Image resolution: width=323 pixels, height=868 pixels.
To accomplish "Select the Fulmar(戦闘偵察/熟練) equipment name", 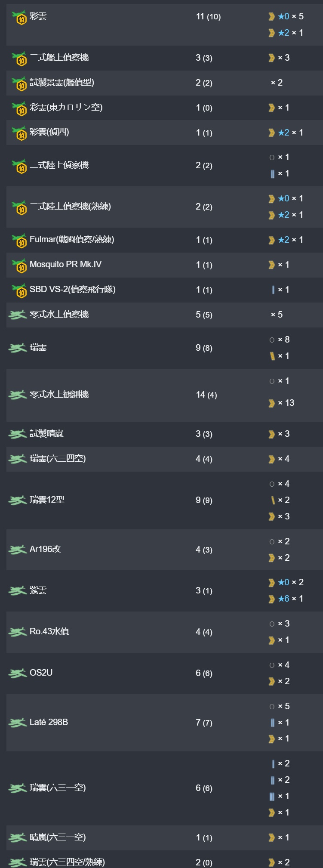I will (72, 239).
